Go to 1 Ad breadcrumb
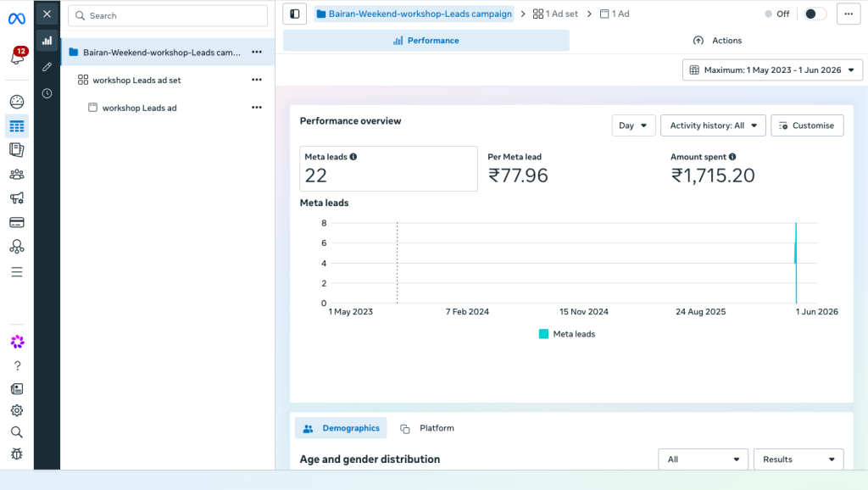The image size is (868, 490). point(615,14)
